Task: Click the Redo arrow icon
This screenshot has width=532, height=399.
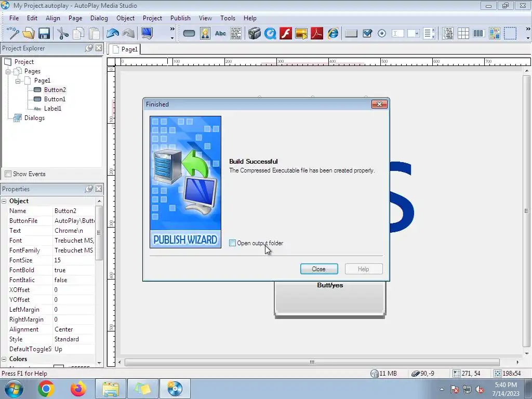Action: [x=128, y=33]
